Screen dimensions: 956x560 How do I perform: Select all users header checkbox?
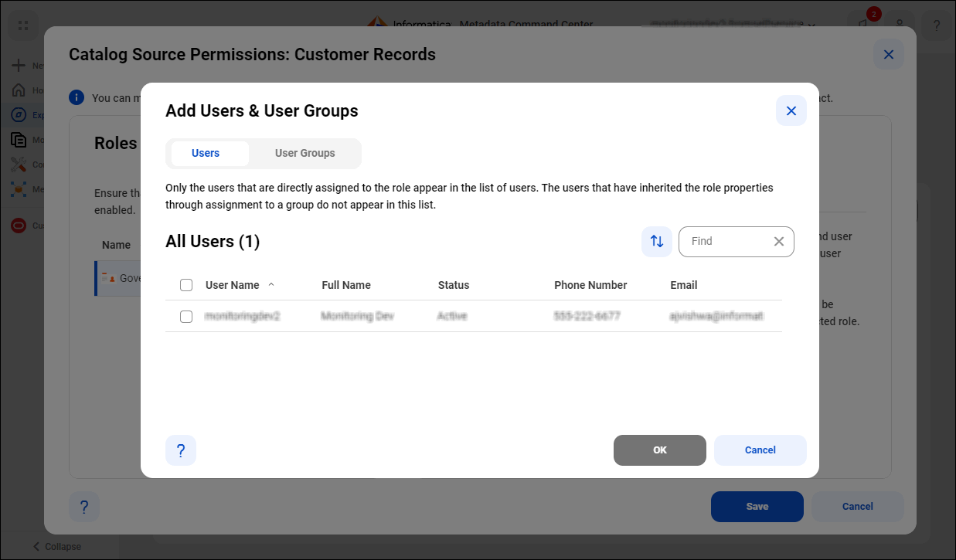[186, 285]
